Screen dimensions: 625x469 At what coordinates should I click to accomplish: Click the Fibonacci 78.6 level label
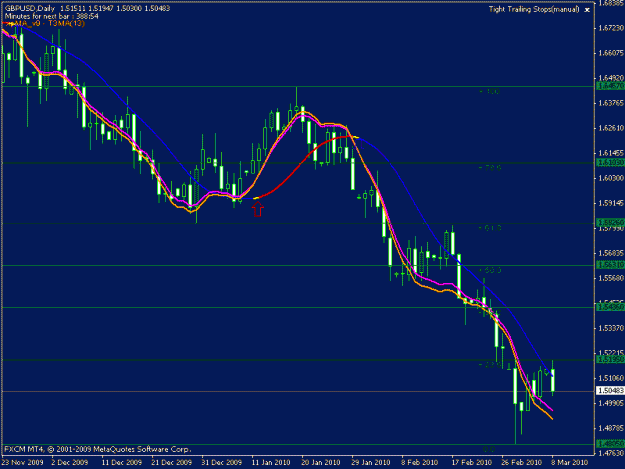pyautogui.click(x=490, y=168)
